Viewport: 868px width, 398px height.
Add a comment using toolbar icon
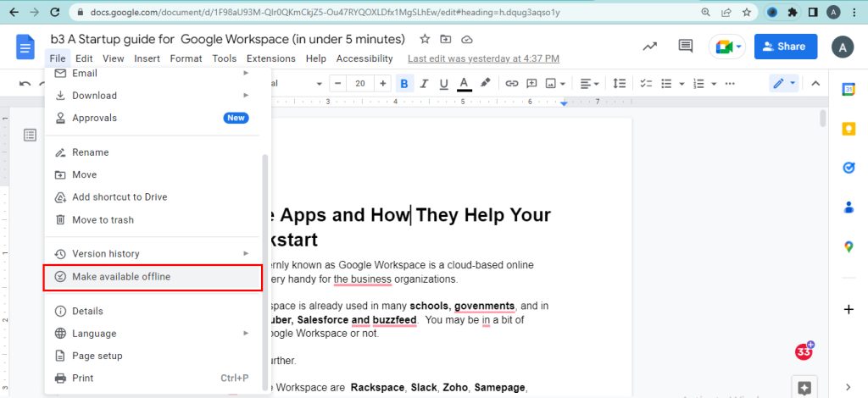pos(531,84)
